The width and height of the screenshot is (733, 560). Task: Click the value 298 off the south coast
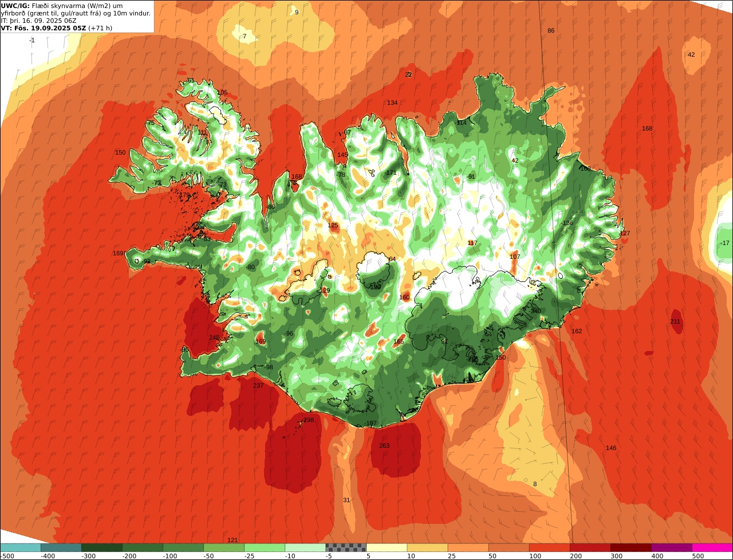309,420
